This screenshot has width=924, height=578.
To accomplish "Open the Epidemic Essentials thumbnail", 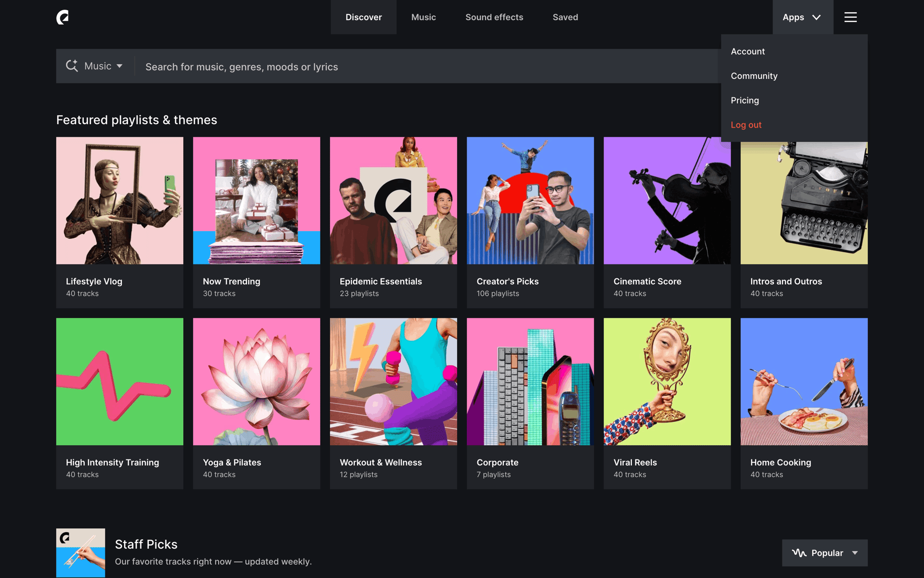I will click(394, 200).
